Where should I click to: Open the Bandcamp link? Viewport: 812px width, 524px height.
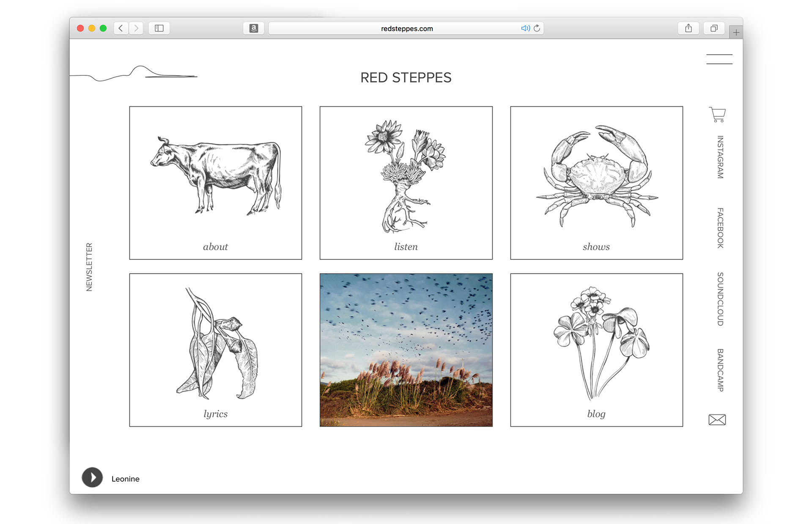(x=720, y=370)
